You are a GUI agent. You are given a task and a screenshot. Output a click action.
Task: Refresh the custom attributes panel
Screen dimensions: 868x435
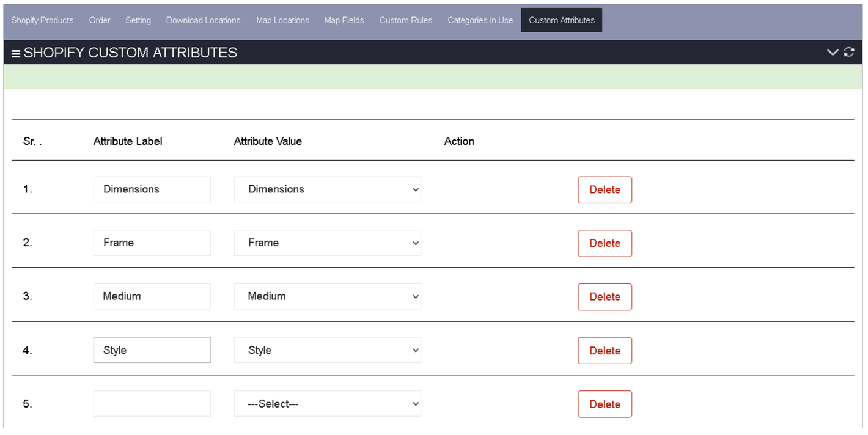849,52
